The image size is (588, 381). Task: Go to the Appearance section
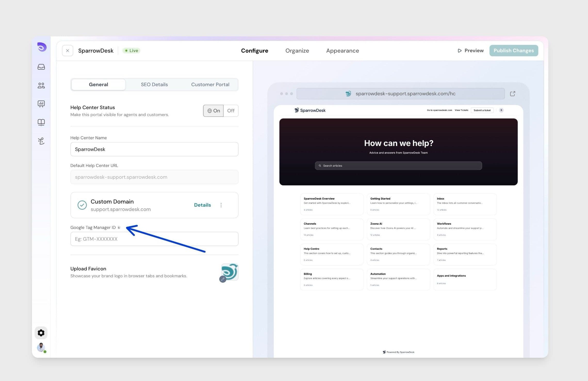342,51
